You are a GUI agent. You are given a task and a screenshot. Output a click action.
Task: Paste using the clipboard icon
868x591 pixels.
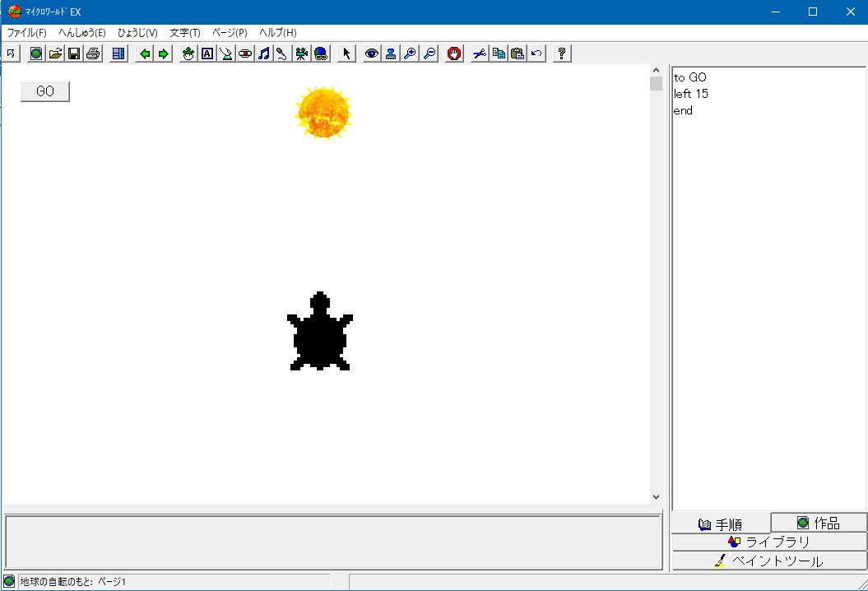pos(517,54)
